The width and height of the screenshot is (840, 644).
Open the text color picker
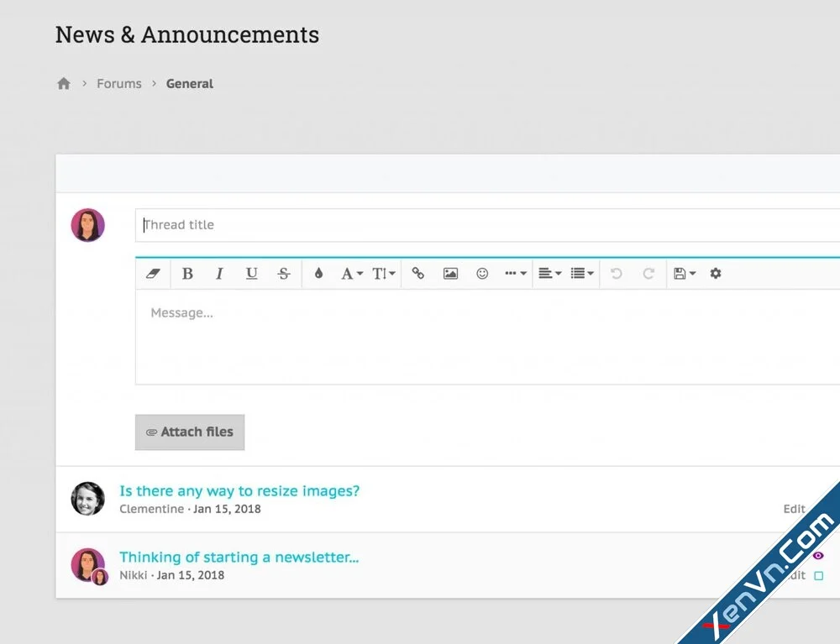tap(318, 274)
